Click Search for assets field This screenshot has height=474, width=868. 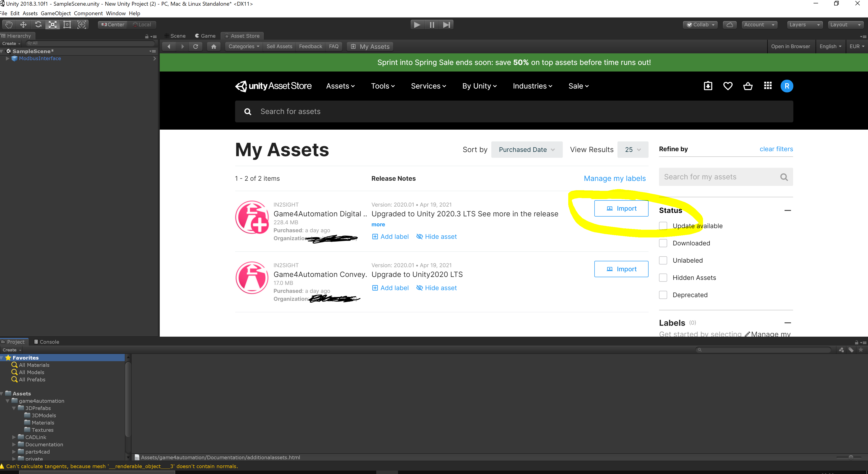(x=514, y=112)
